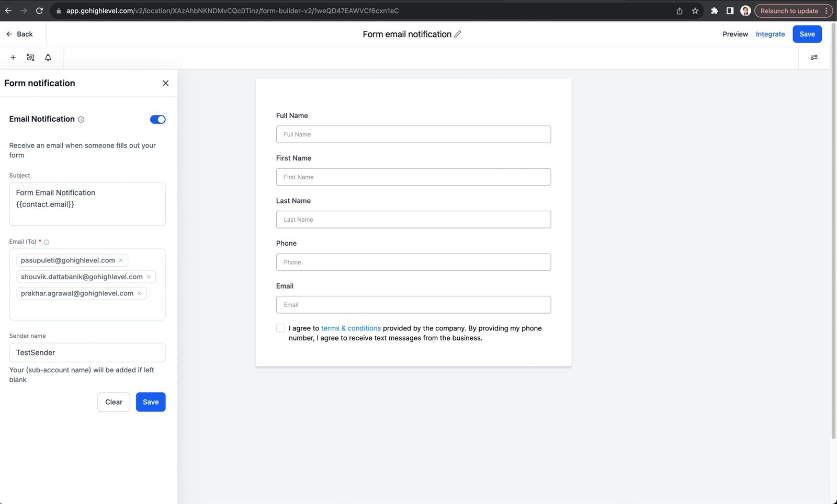This screenshot has height=504, width=837.
Task: Open the styles panel sliders icon
Action: point(814,58)
